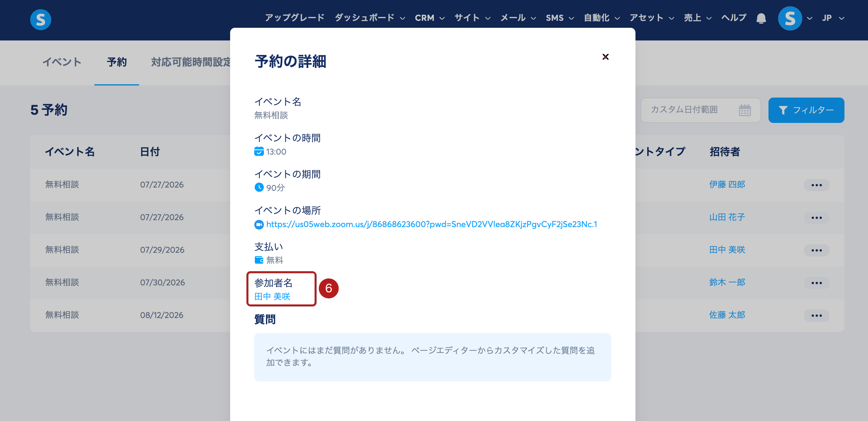
Task: Expand the CRM menu
Action: coord(429,18)
